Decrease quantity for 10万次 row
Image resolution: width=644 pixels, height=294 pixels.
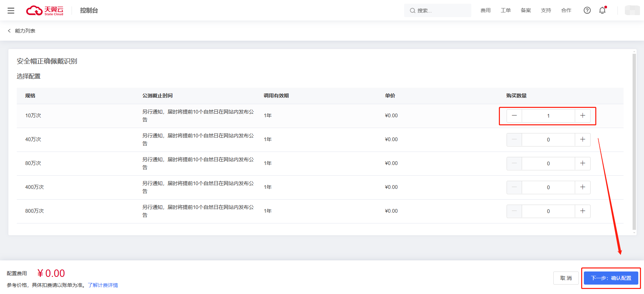(x=514, y=116)
